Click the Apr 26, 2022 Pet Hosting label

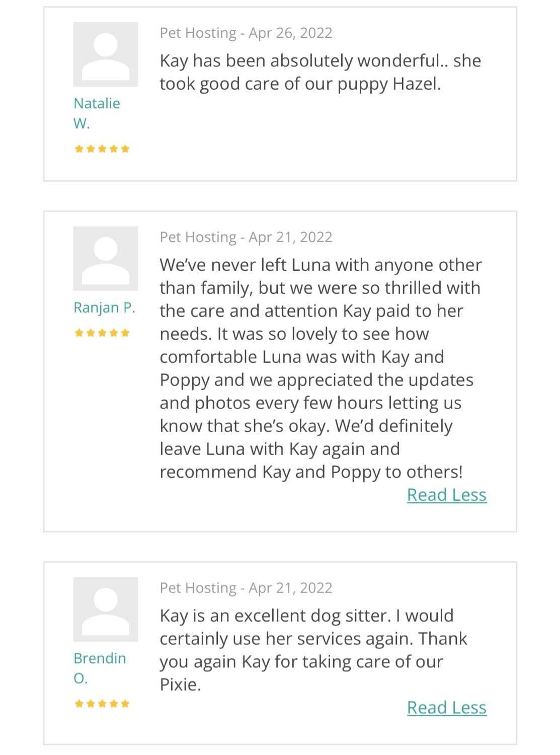click(246, 33)
